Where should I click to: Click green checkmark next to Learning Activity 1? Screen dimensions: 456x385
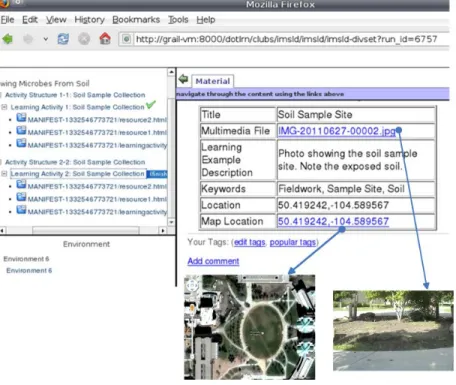point(151,104)
